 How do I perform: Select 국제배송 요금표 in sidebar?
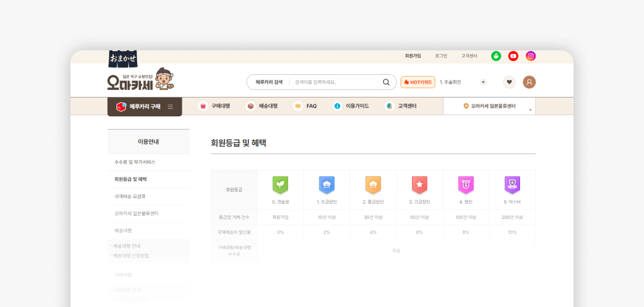(x=130, y=196)
